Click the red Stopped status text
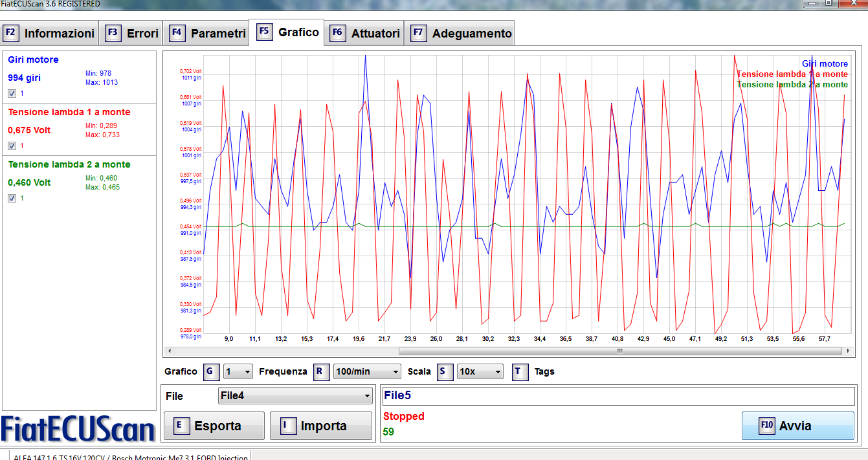The height and width of the screenshot is (460, 868). 404,416
